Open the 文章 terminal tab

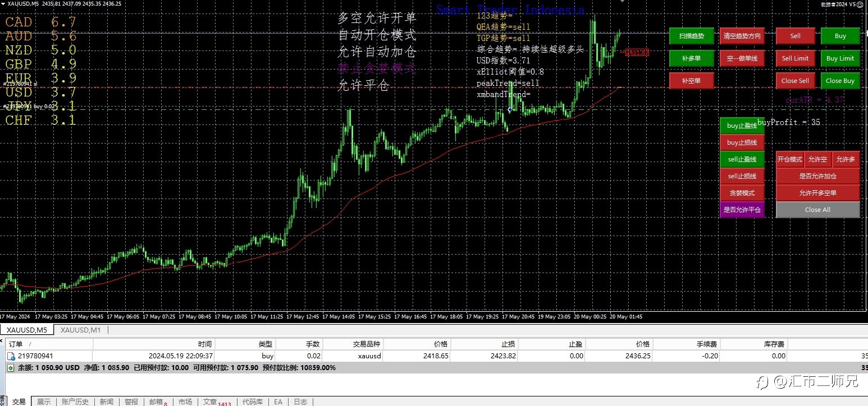[x=216, y=402]
